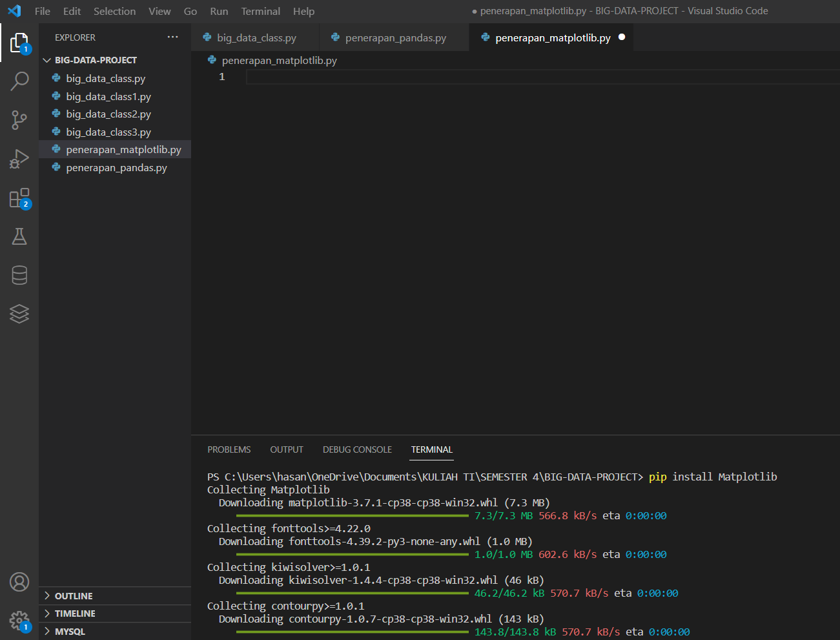
Task: Open the View menu
Action: pos(159,11)
